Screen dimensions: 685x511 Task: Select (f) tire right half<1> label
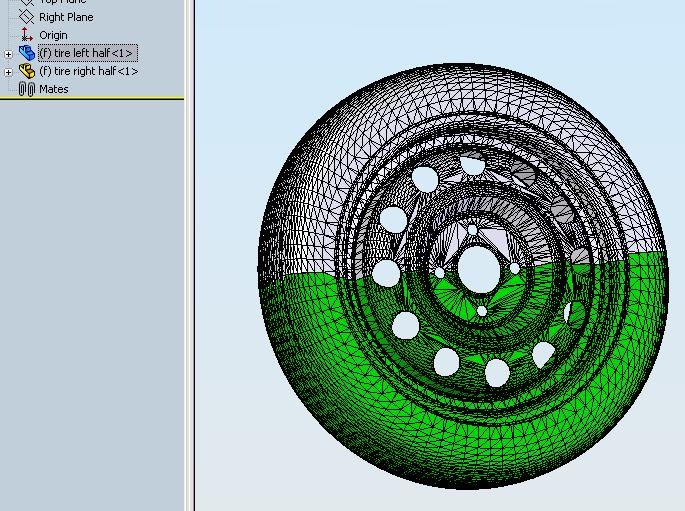(89, 71)
